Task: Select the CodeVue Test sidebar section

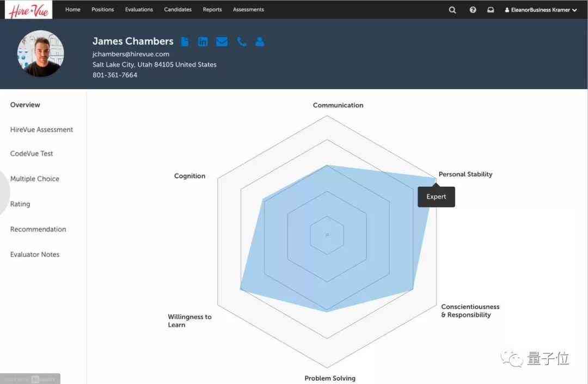Action: click(32, 154)
